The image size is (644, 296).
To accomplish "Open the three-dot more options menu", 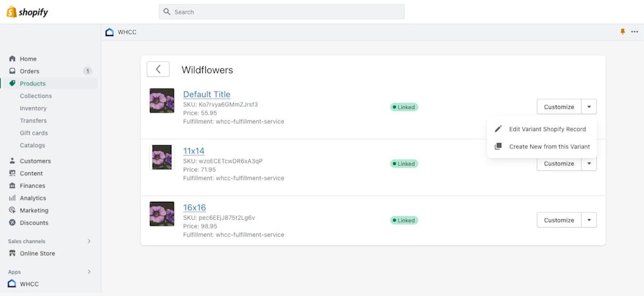I will click(634, 32).
